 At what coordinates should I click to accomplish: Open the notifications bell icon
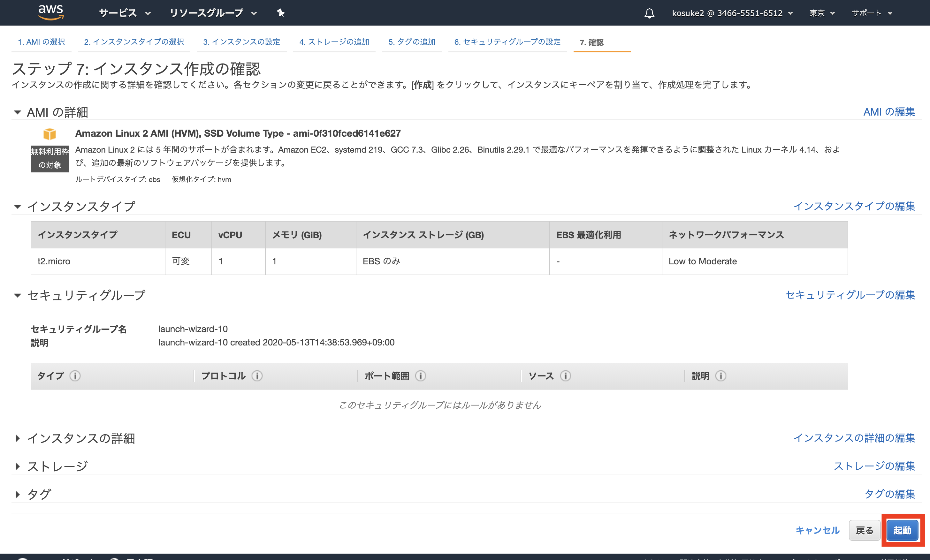(649, 13)
